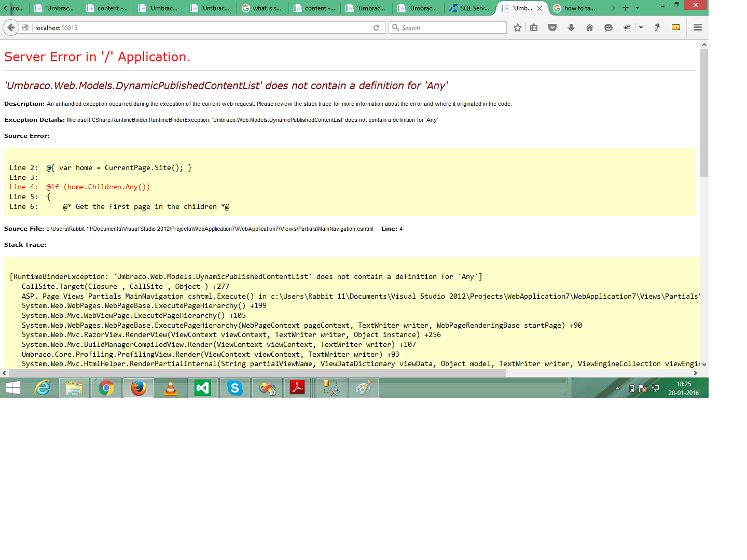Select the second 'content -...' tab
Screen dimensions: 747x560
point(315,8)
